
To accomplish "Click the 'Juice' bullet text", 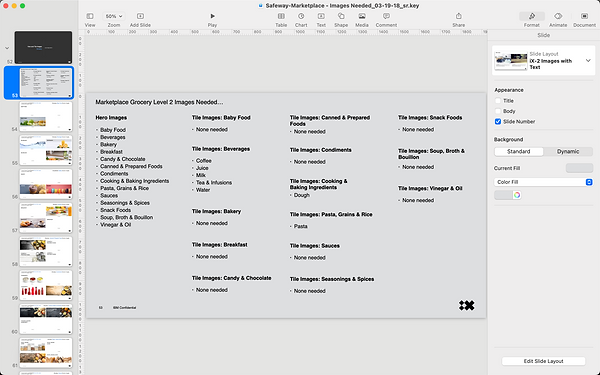I will (x=202, y=168).
